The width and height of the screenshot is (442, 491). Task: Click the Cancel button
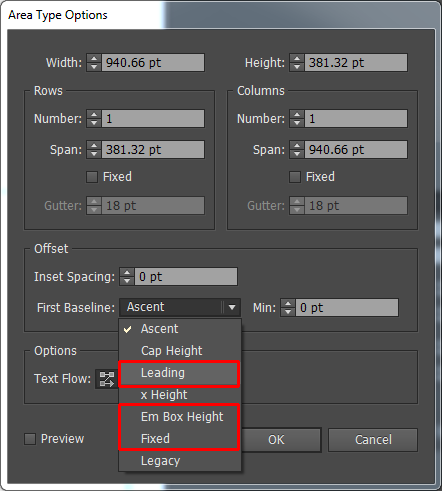(x=373, y=440)
